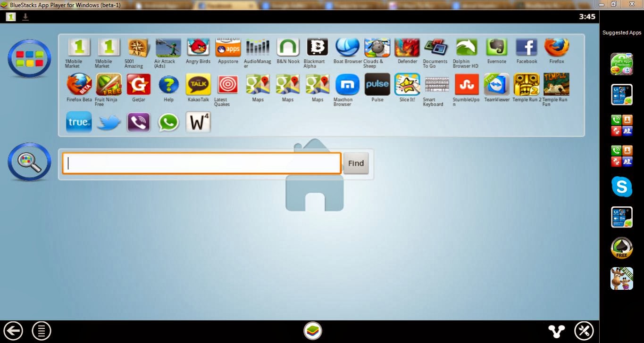Open suggested giraffe game app
644x343 pixels.
tap(622, 278)
